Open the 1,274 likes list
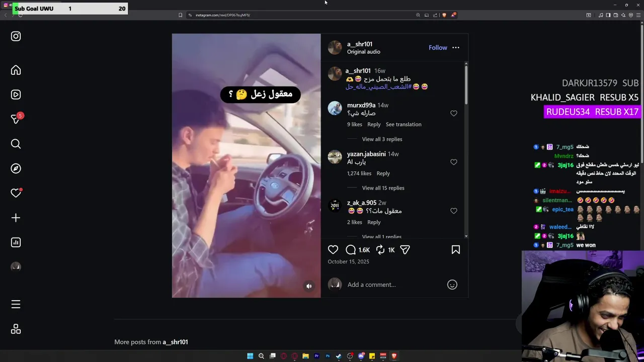 point(359,173)
